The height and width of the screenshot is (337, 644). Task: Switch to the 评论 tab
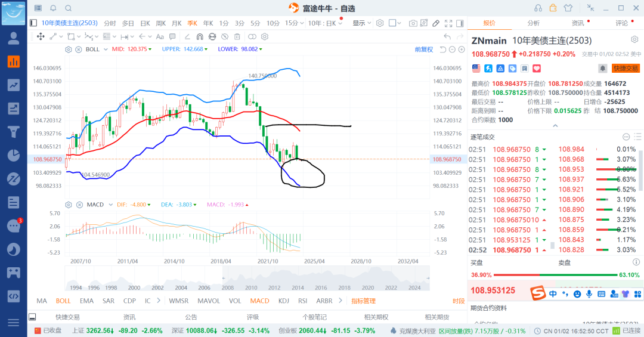coord(622,23)
